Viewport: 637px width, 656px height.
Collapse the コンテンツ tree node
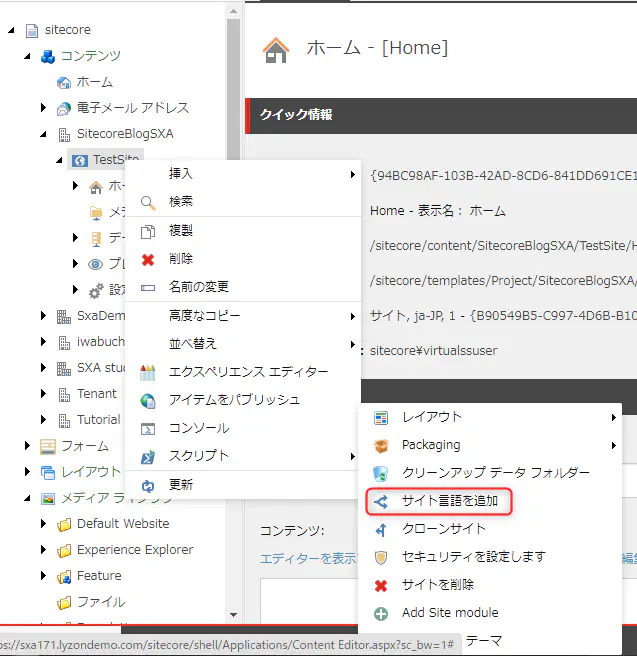click(28, 56)
